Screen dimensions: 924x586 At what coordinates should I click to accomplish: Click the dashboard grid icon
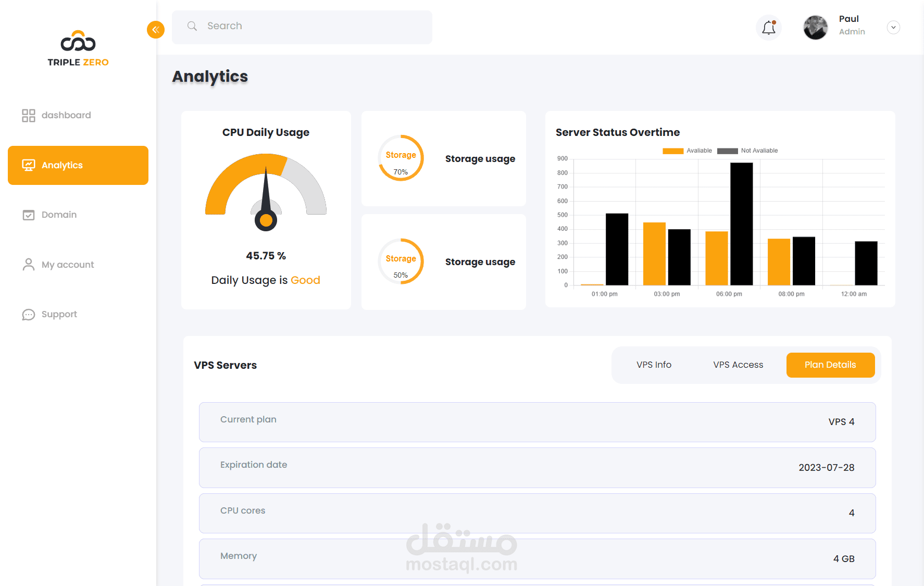(29, 116)
